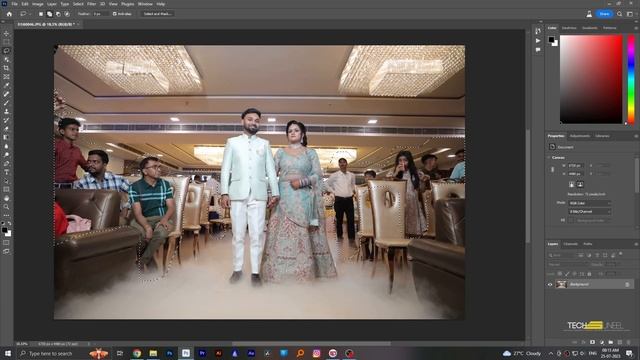This screenshot has height=360, width=640.
Task: Select the Spot Healing Brush tool
Action: pos(6,94)
